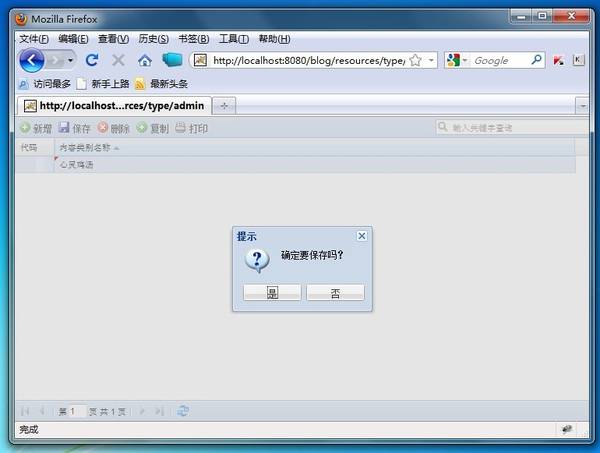
Task: Confirm save by clicking 是 button
Action: point(272,293)
